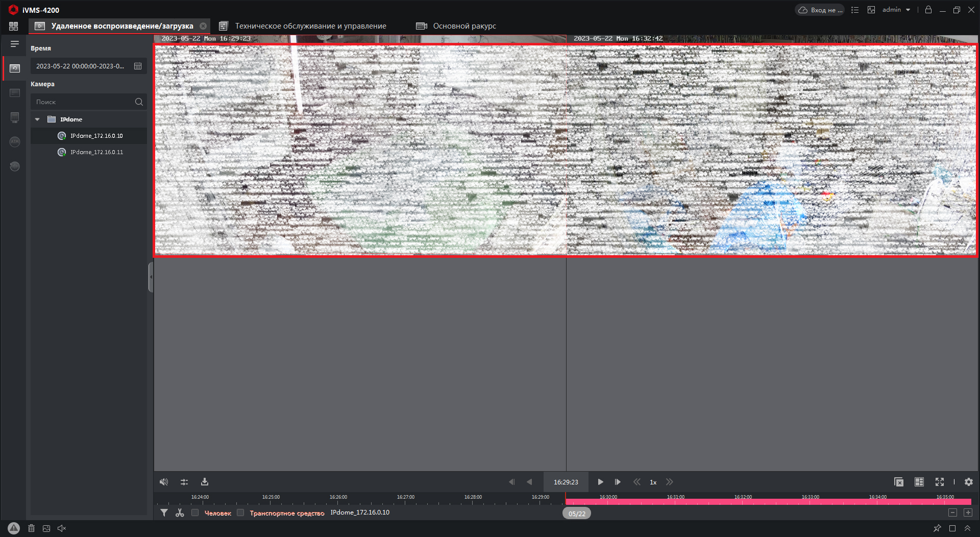Switch to fullscreen view
Screen dimensions: 980x537
939,482
